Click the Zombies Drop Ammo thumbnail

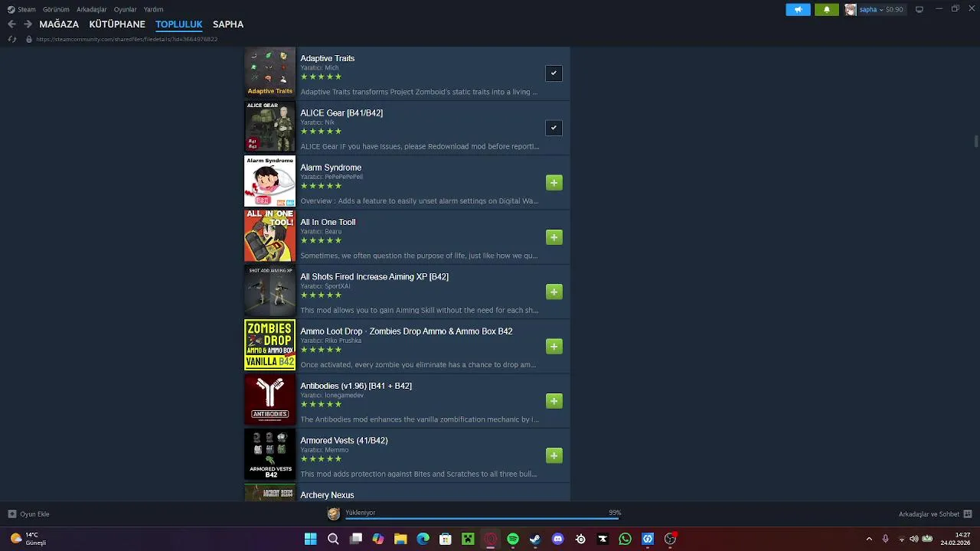pyautogui.click(x=269, y=345)
